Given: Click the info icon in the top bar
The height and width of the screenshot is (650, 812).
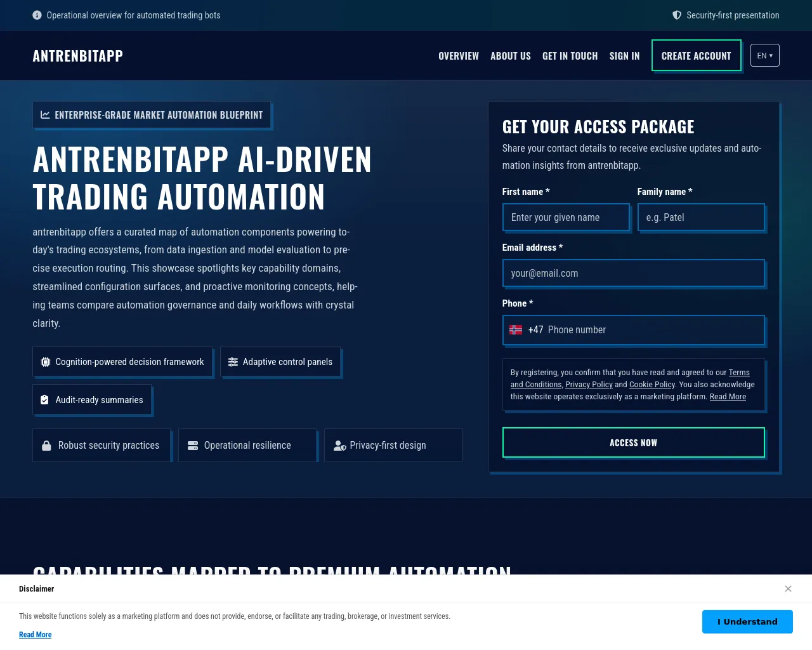Looking at the screenshot, I should coord(37,15).
